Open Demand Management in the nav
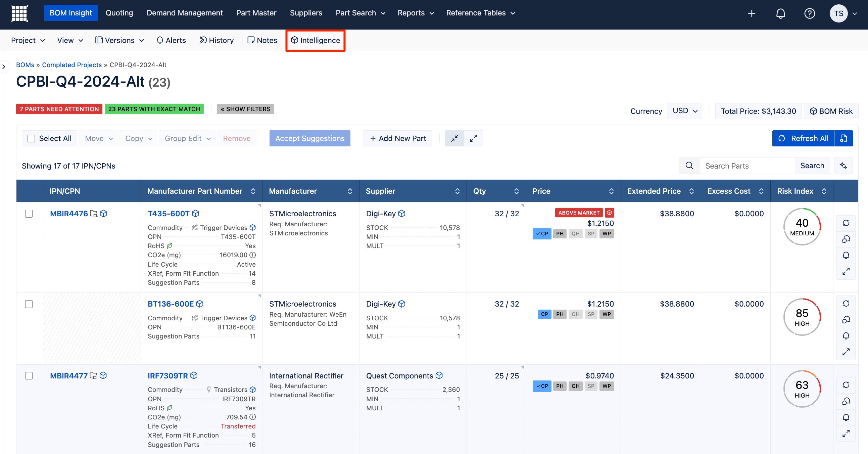The image size is (868, 454). (185, 13)
